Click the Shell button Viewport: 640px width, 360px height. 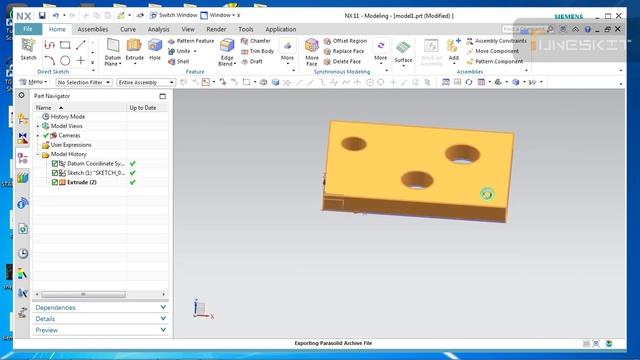(178, 62)
